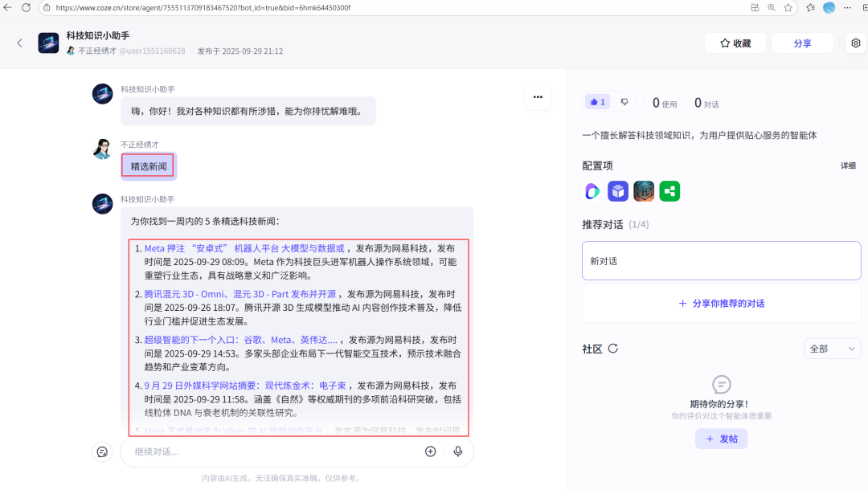The width and height of the screenshot is (868, 490).
Task: Open the 科技知识小助手 agent avatar in header
Action: (x=48, y=43)
